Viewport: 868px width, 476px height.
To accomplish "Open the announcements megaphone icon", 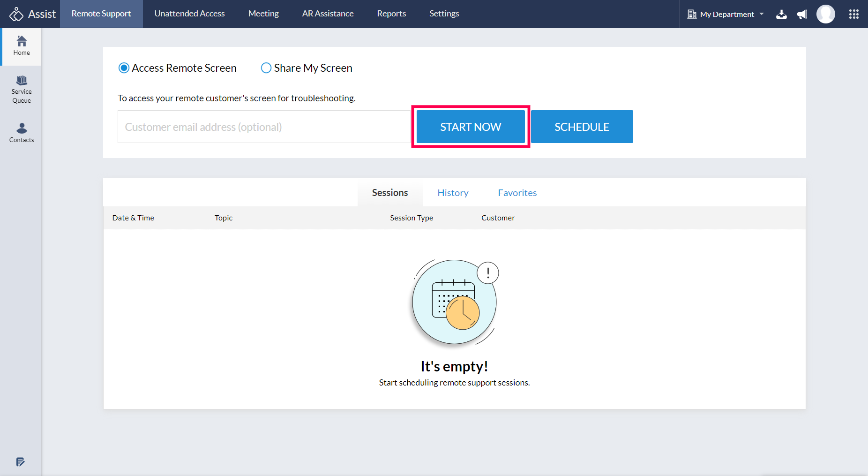I will tap(801, 14).
